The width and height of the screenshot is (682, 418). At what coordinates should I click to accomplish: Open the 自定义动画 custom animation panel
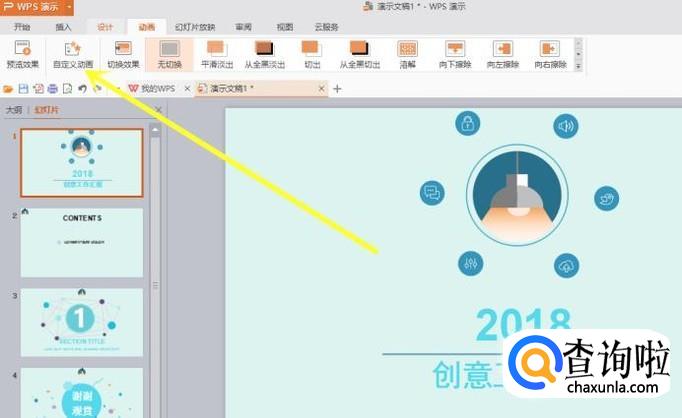click(x=73, y=55)
